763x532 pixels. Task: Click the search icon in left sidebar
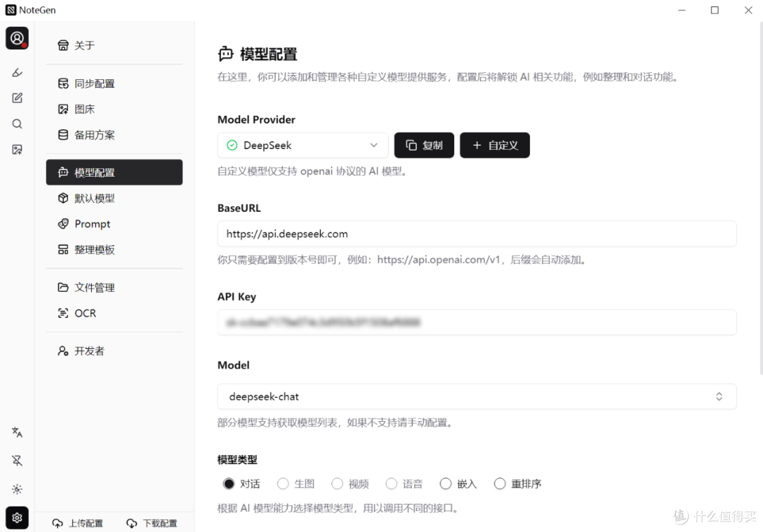[17, 123]
